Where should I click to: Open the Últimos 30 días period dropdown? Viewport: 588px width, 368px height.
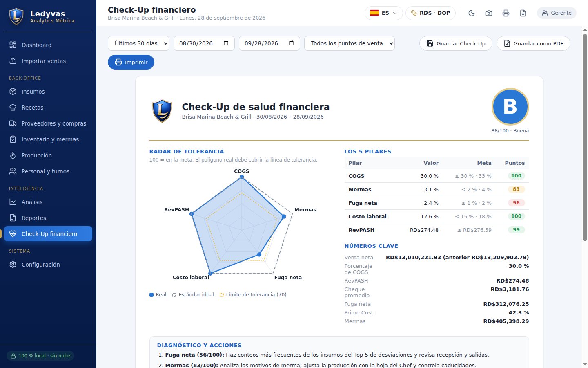(138, 43)
